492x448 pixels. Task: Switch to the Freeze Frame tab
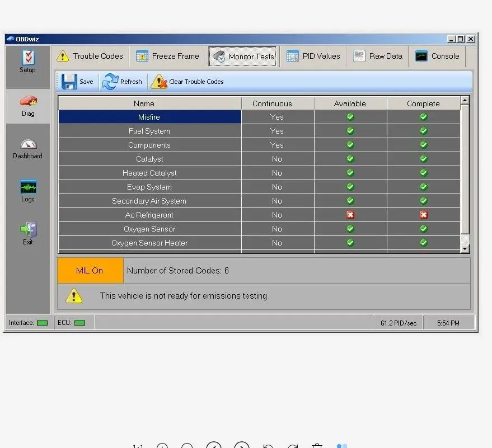167,56
